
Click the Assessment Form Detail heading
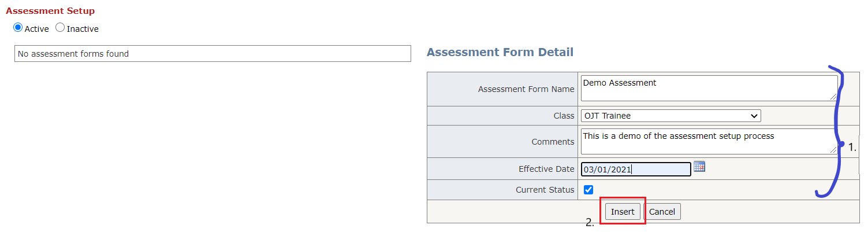click(500, 52)
